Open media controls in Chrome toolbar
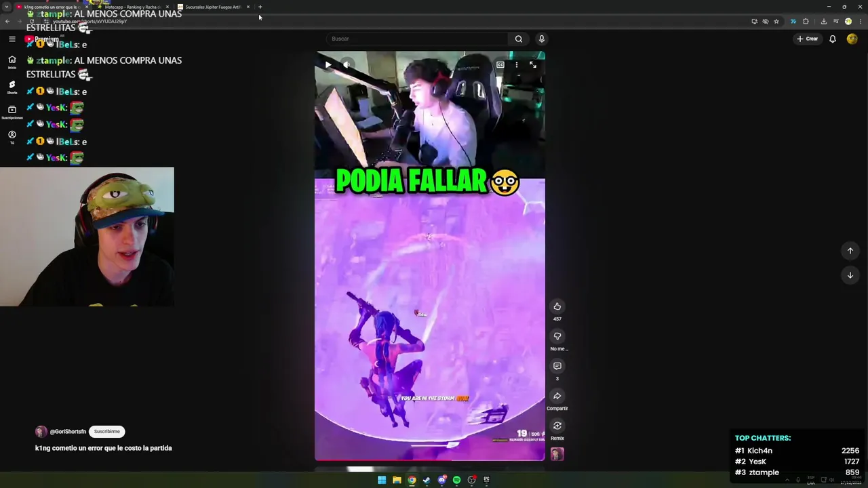This screenshot has height=488, width=868. (x=837, y=22)
